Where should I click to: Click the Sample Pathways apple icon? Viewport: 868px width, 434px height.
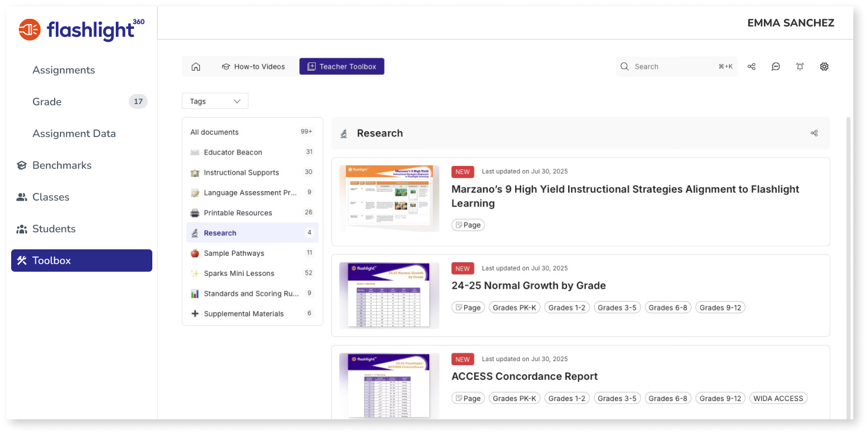pyautogui.click(x=195, y=253)
